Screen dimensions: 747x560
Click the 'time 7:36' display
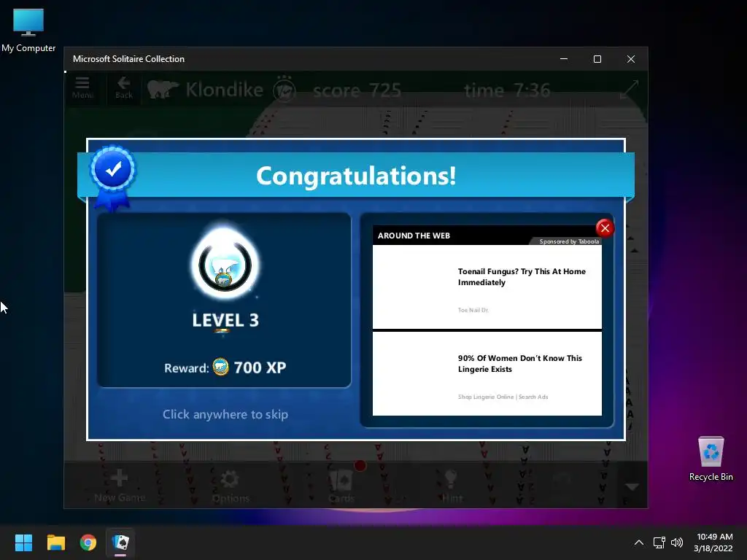507,90
